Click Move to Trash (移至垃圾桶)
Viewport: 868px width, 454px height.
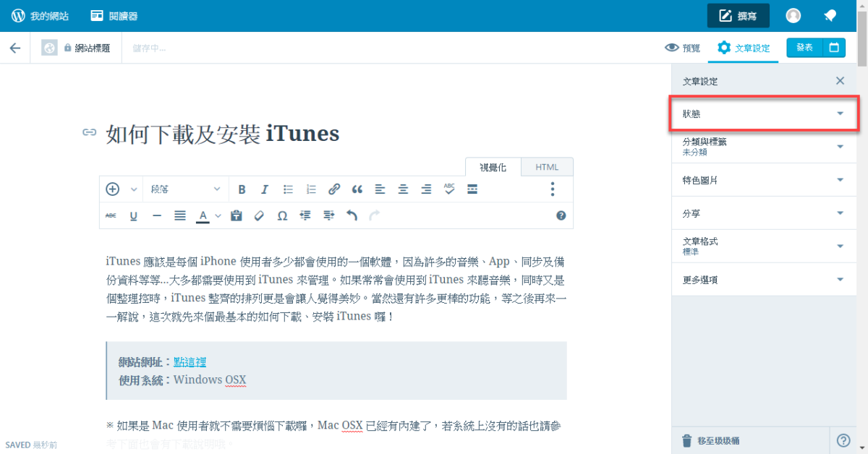[711, 440]
